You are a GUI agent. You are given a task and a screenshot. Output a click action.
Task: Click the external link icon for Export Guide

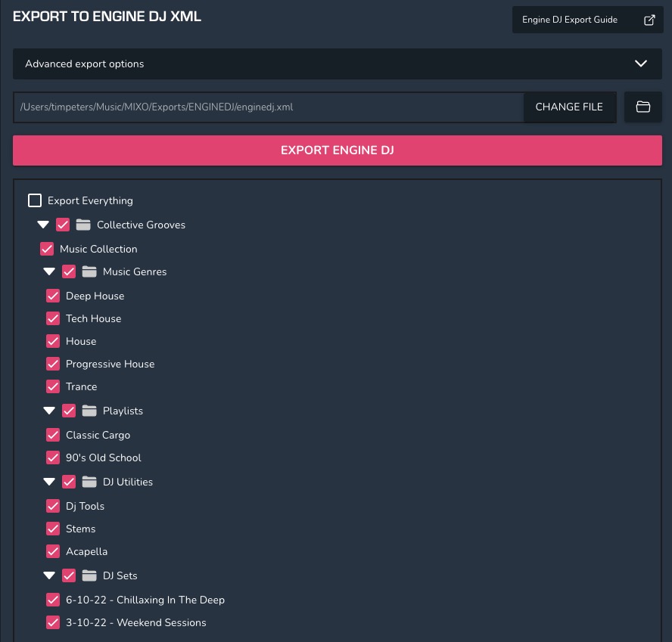pos(649,20)
